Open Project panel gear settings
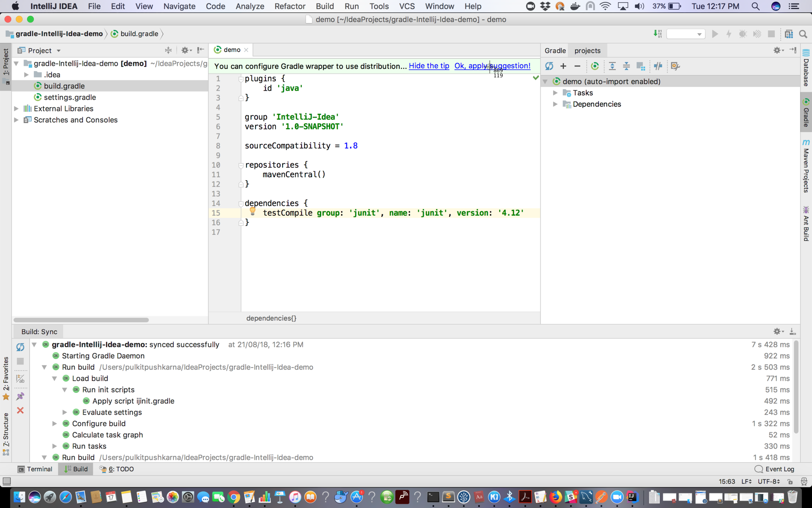812x508 pixels. coord(186,50)
